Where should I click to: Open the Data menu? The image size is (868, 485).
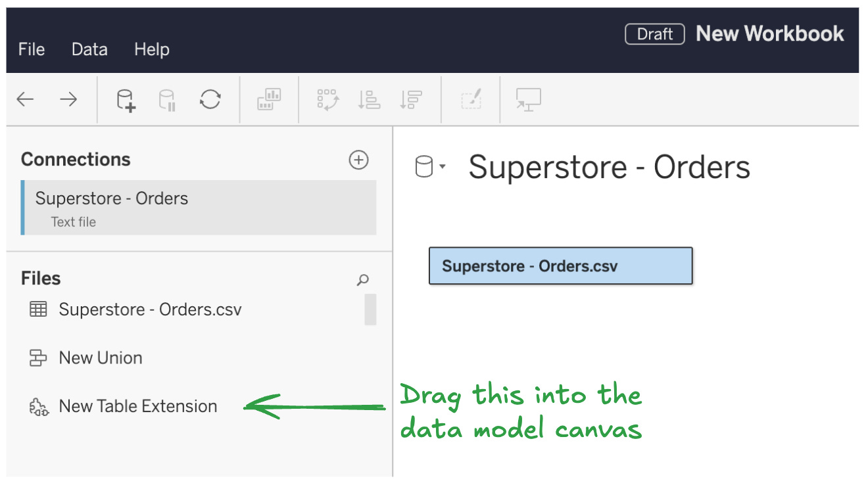coord(89,49)
